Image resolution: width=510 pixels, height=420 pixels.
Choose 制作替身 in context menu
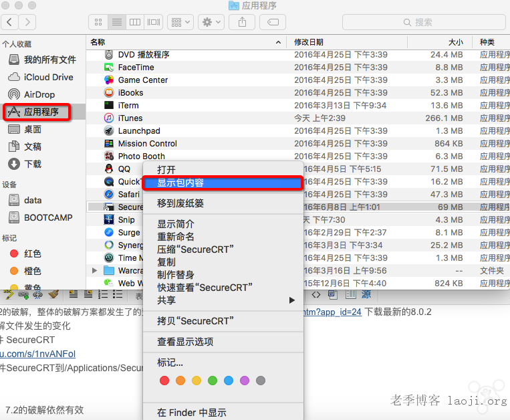click(223, 275)
